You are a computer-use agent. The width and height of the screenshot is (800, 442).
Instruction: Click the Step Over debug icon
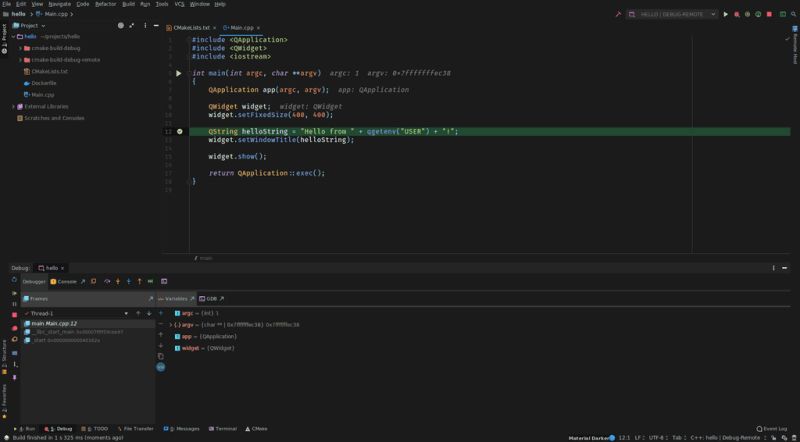coord(107,282)
